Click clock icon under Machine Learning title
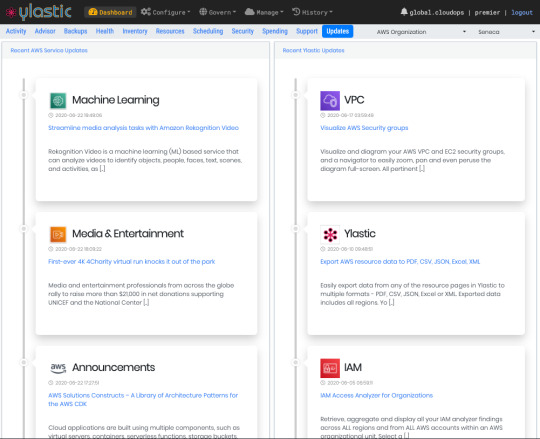 (x=51, y=115)
